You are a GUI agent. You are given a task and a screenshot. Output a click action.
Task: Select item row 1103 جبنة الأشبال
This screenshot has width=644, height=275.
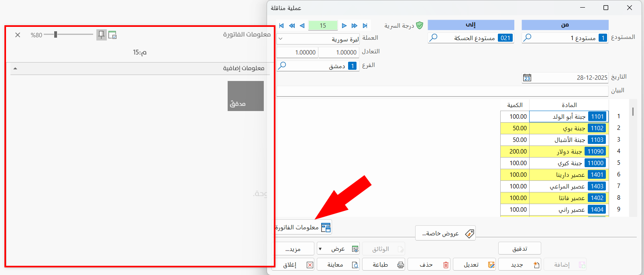pos(569,140)
